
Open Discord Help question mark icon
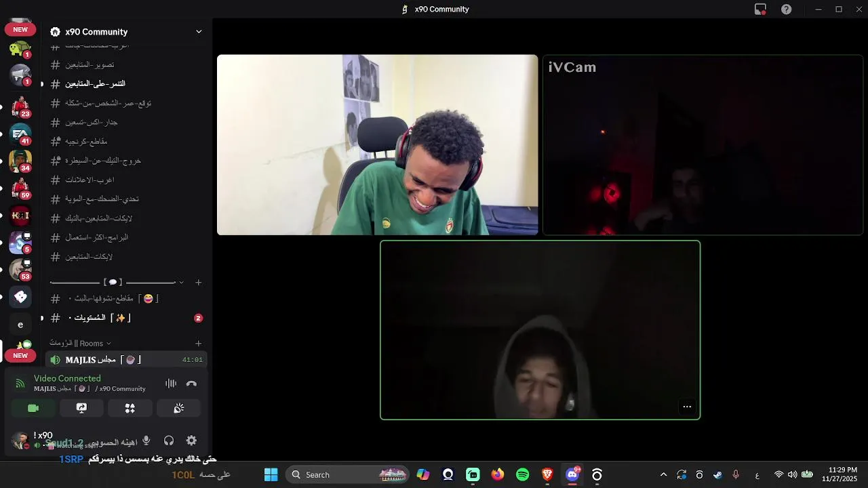pos(786,9)
